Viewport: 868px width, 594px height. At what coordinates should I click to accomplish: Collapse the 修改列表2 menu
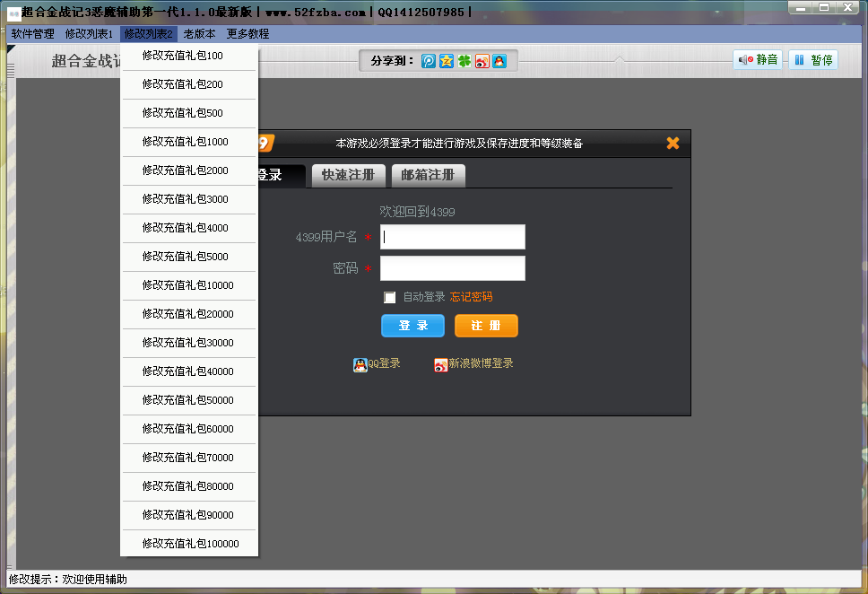pos(148,34)
